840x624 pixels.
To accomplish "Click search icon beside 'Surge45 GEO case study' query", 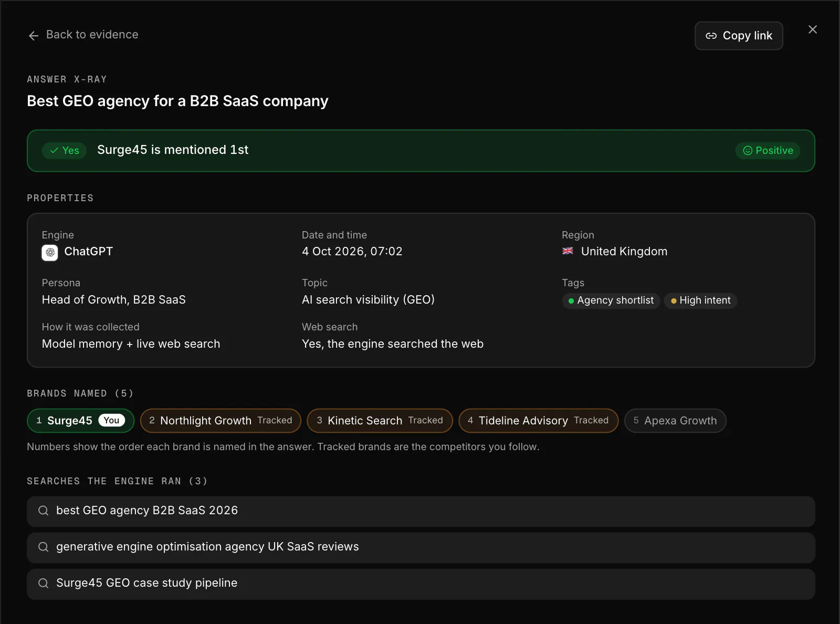I will pyautogui.click(x=44, y=583).
